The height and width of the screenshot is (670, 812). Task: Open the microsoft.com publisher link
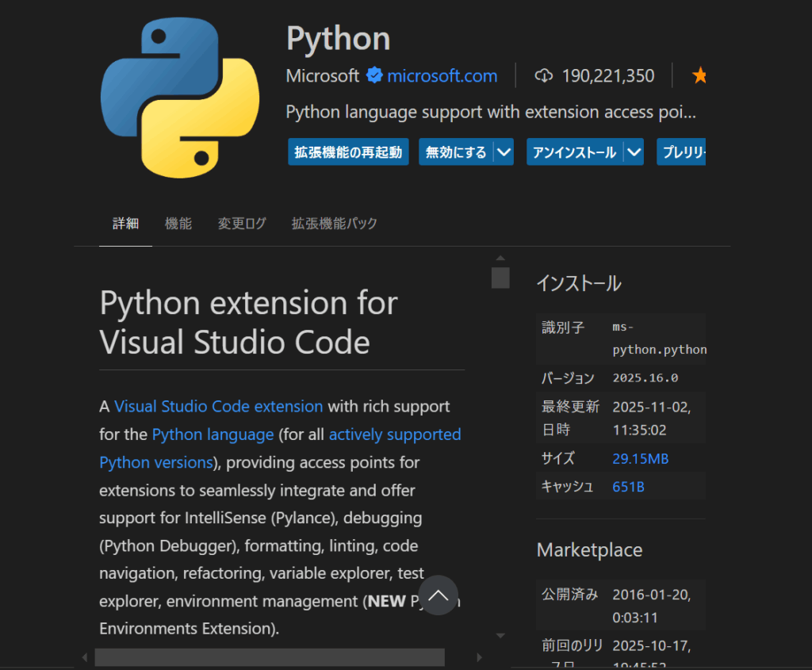pyautogui.click(x=442, y=76)
